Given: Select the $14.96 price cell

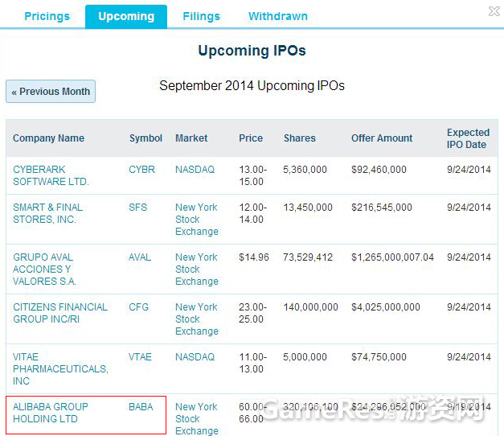Looking at the screenshot, I should point(253,257).
